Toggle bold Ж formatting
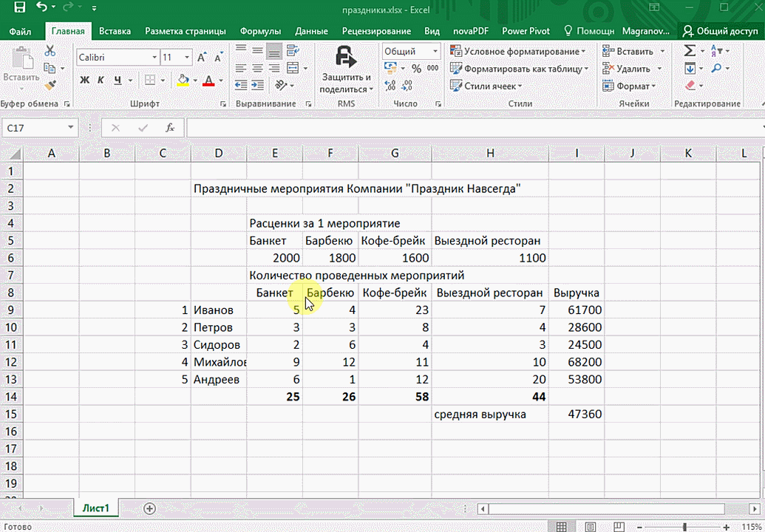Image resolution: width=765 pixels, height=532 pixels. 84,80
